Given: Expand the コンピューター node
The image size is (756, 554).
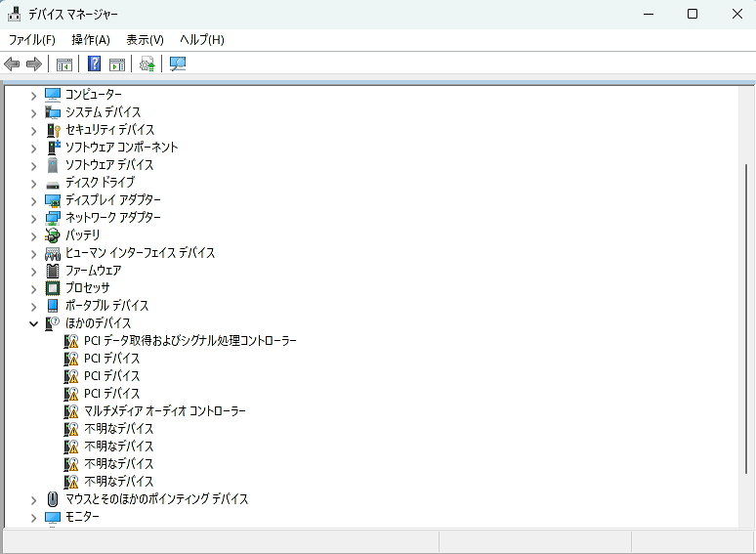Looking at the screenshot, I should point(33,96).
